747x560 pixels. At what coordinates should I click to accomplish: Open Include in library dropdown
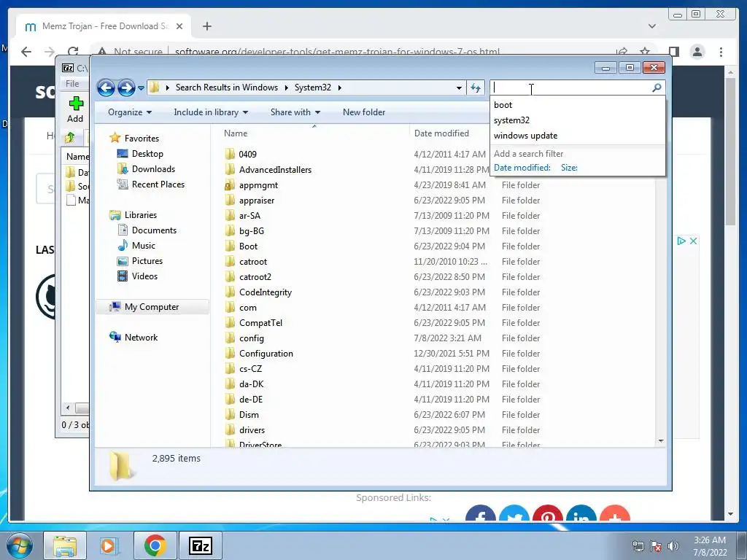[x=211, y=112]
